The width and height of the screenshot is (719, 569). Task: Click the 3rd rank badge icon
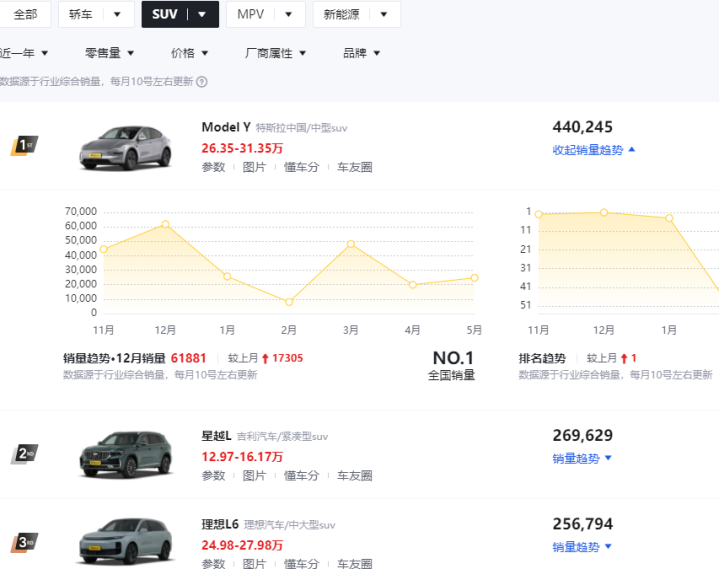click(24, 543)
